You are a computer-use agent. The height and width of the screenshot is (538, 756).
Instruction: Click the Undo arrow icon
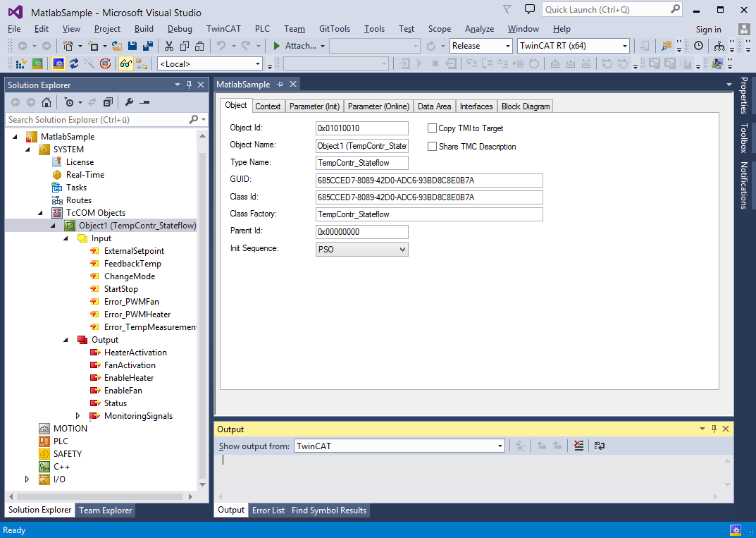[x=221, y=46]
